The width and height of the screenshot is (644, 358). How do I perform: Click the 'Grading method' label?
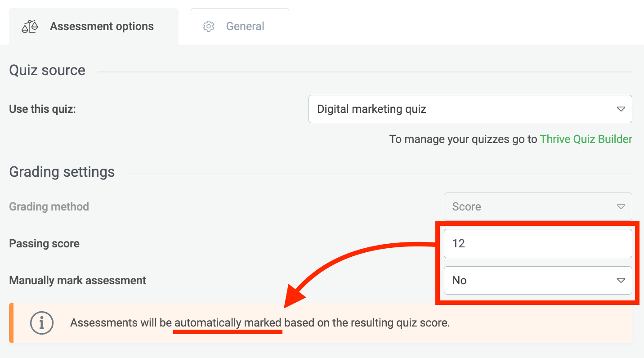coord(49,206)
